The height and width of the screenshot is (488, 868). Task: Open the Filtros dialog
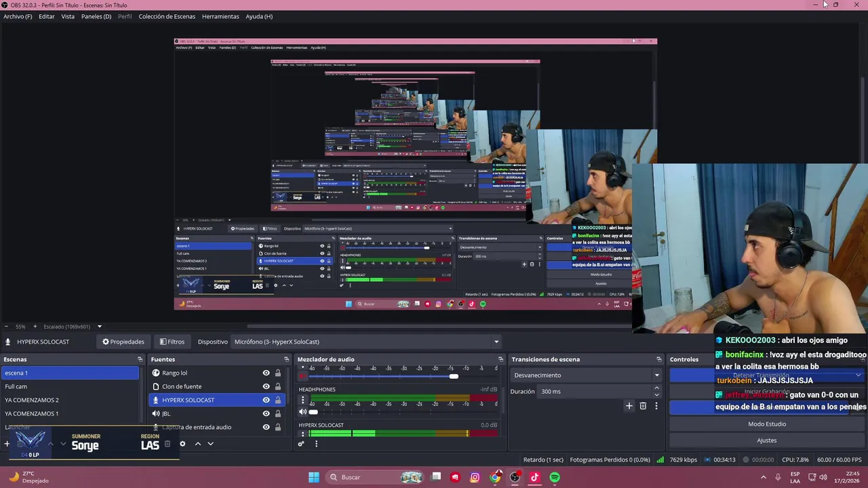172,342
